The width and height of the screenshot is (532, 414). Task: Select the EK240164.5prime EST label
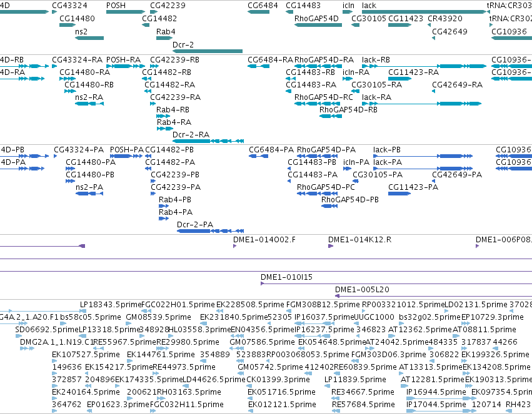point(86,392)
